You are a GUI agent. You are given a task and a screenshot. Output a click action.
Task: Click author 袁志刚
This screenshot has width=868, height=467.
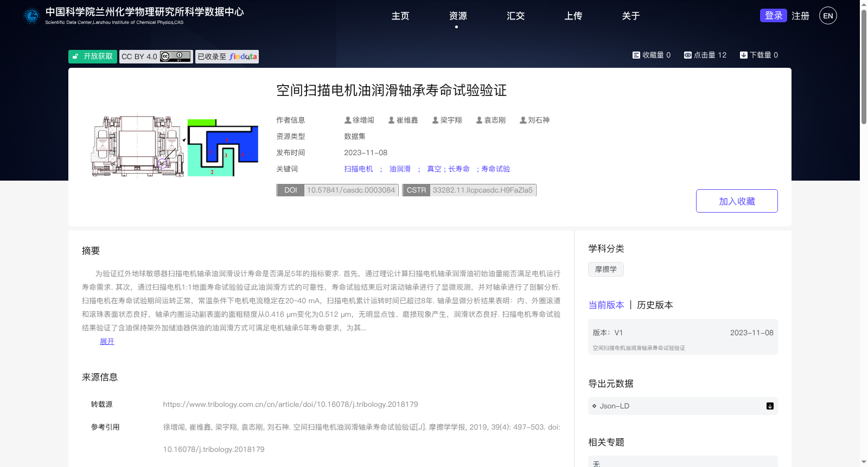point(491,120)
